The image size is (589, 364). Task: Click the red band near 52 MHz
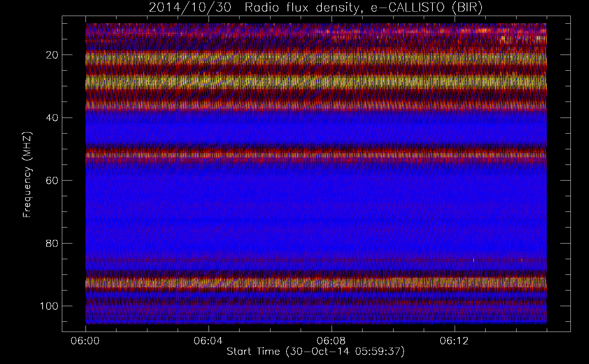(x=315, y=155)
